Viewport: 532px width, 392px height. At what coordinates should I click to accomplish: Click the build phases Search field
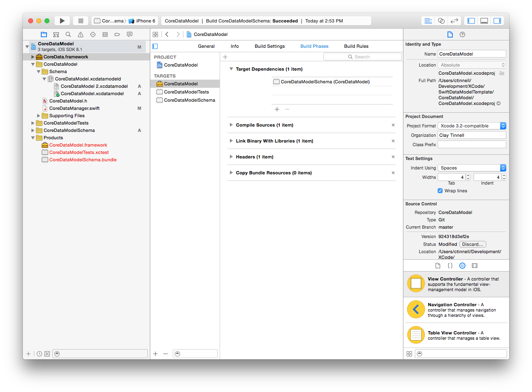[x=363, y=57]
